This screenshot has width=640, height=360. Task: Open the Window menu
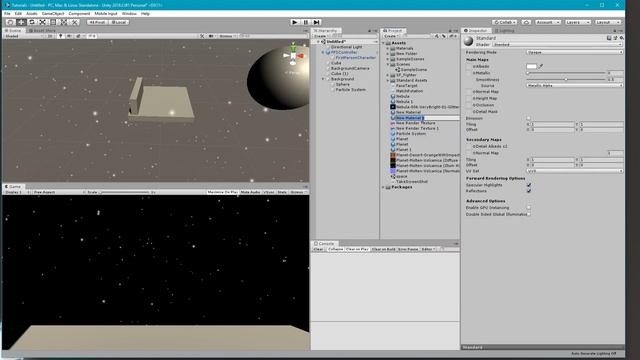[x=129, y=13]
